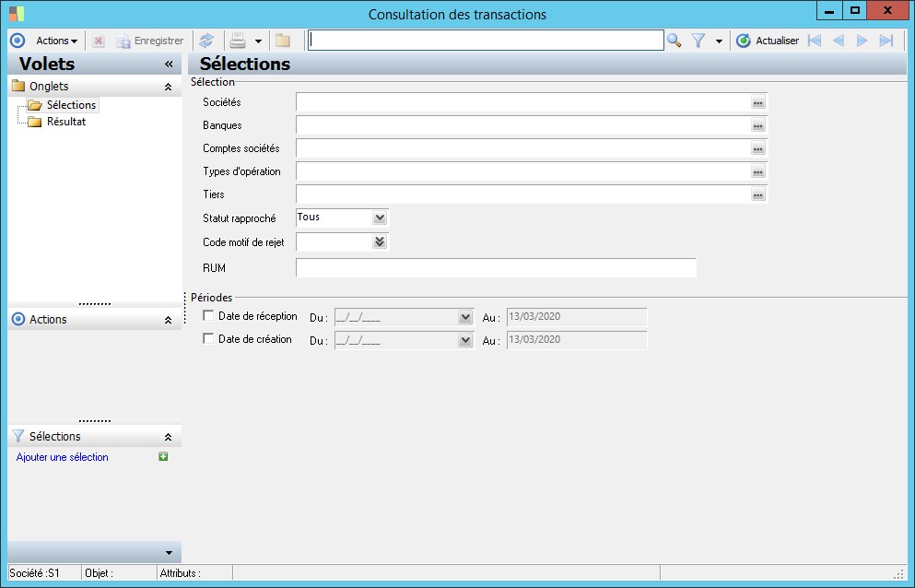Open the Résultat tree item
This screenshot has height=588, width=915.
click(x=66, y=122)
